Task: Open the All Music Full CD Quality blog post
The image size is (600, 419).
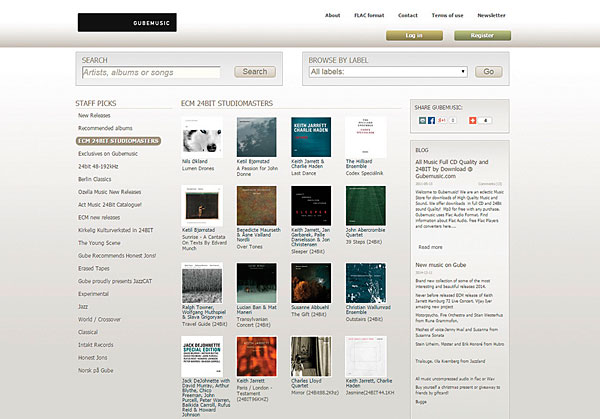Action: click(452, 169)
